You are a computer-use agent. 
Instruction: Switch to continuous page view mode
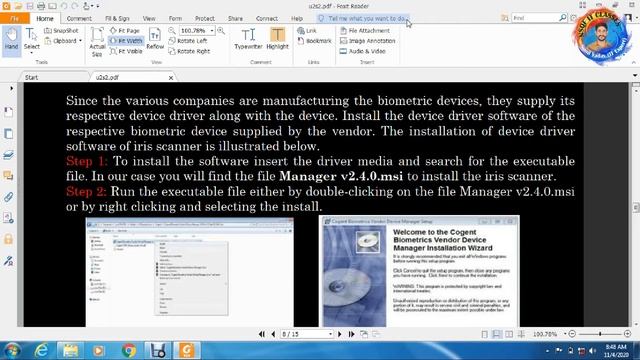pyautogui.click(x=497, y=334)
